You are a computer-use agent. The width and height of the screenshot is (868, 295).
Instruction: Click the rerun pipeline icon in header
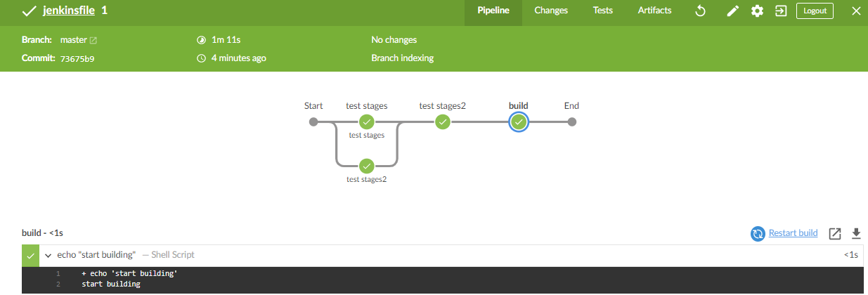[700, 11]
